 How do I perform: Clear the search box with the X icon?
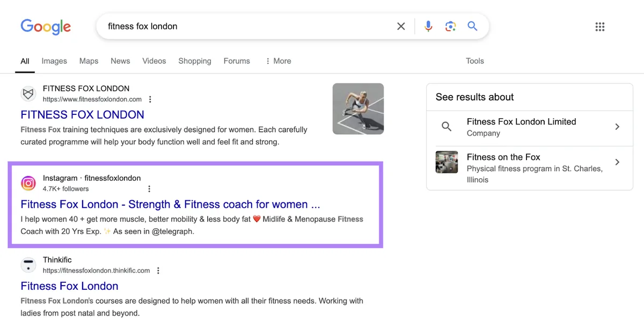(x=401, y=26)
